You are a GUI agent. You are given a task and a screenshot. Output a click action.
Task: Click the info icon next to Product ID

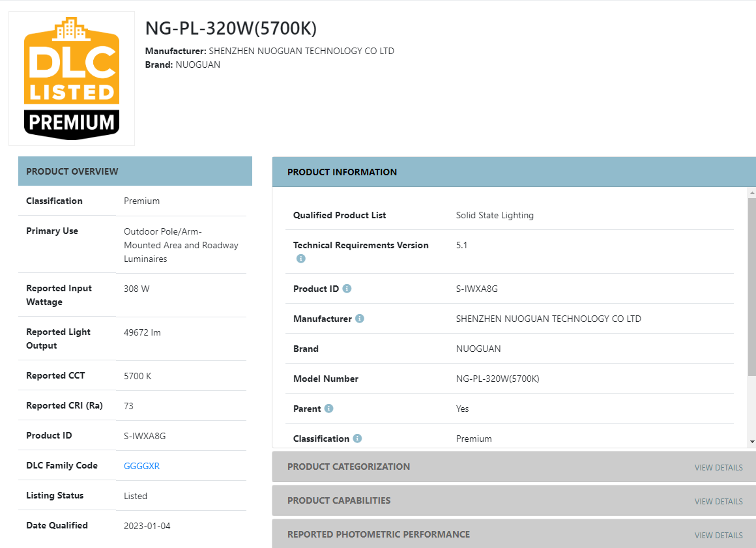(x=347, y=289)
